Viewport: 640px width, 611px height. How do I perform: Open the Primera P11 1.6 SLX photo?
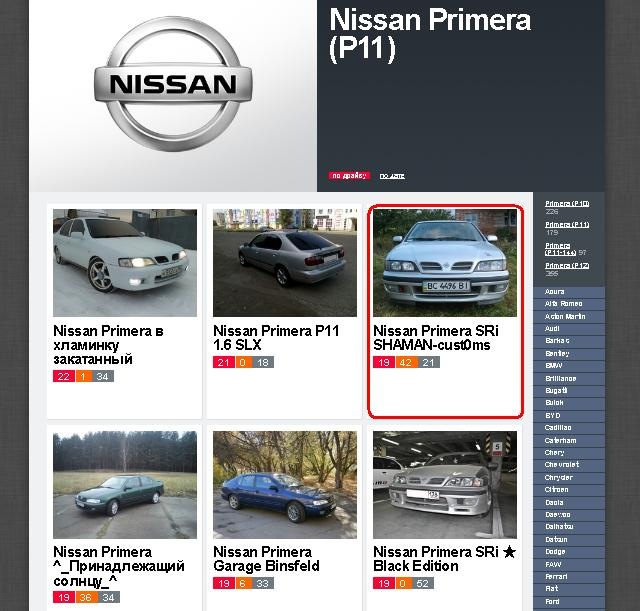pos(285,263)
